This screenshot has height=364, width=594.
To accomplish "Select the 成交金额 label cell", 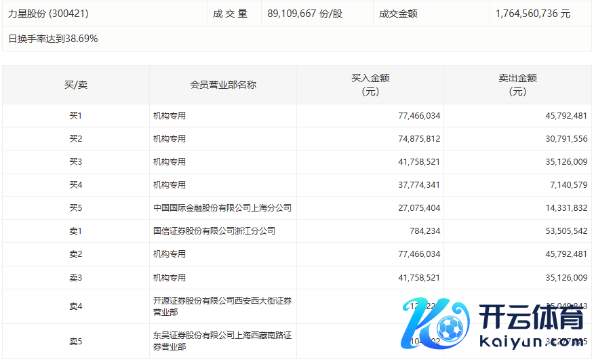I will [398, 14].
